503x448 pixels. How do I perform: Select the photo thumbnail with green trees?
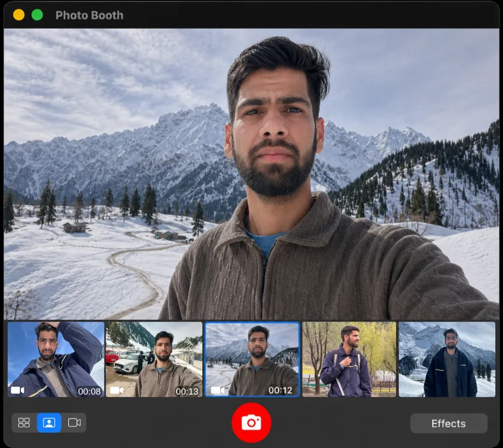349,359
